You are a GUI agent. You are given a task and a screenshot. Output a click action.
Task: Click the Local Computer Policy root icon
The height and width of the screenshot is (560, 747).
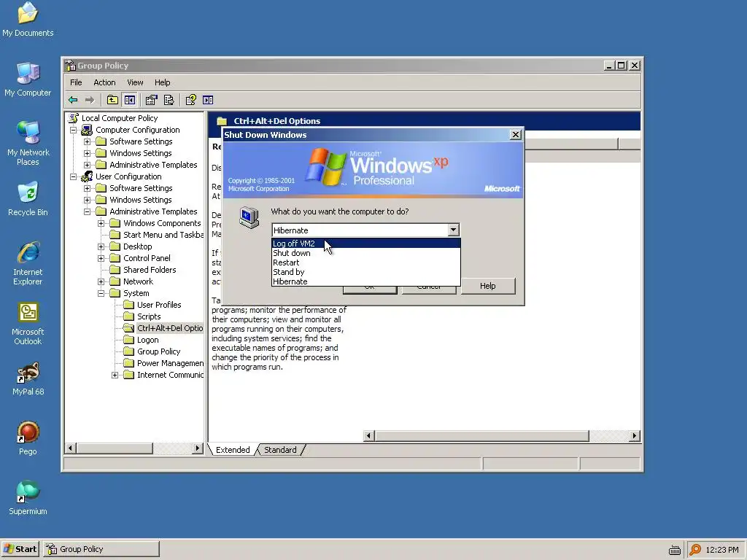(x=74, y=117)
